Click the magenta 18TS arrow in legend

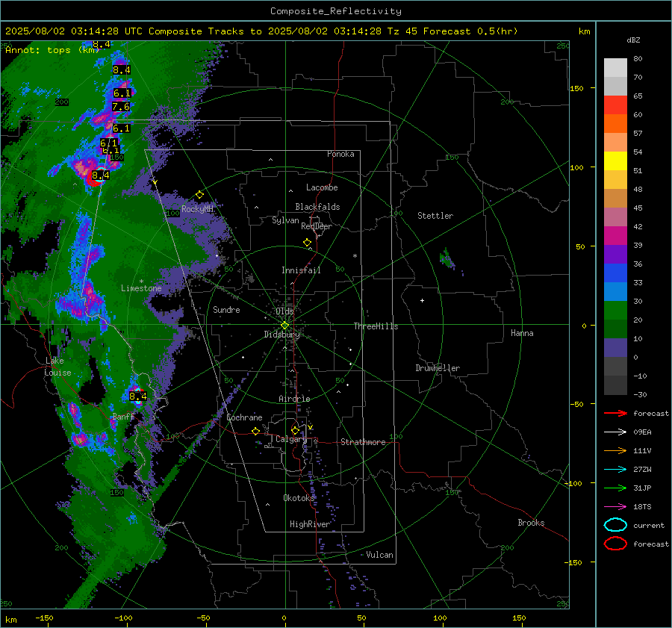[x=615, y=507]
